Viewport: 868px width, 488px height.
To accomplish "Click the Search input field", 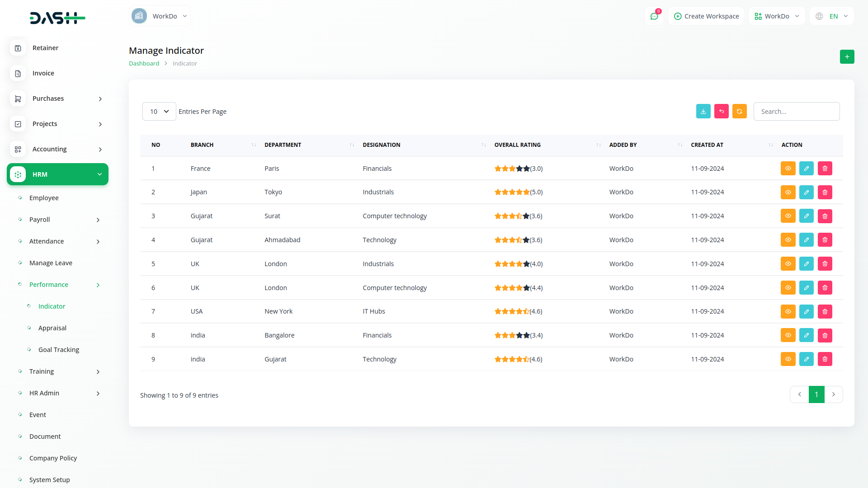I will tap(796, 112).
